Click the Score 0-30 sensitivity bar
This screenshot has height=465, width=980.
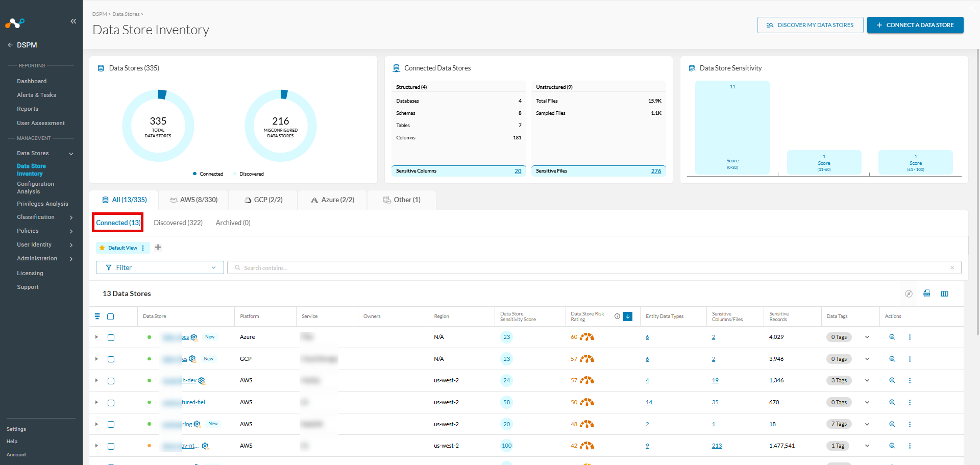click(732, 127)
